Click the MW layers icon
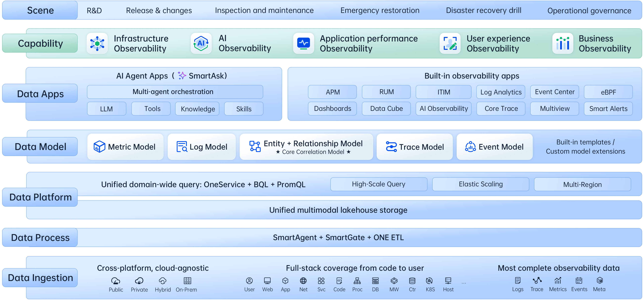The width and height of the screenshot is (644, 300). pyautogui.click(x=394, y=281)
